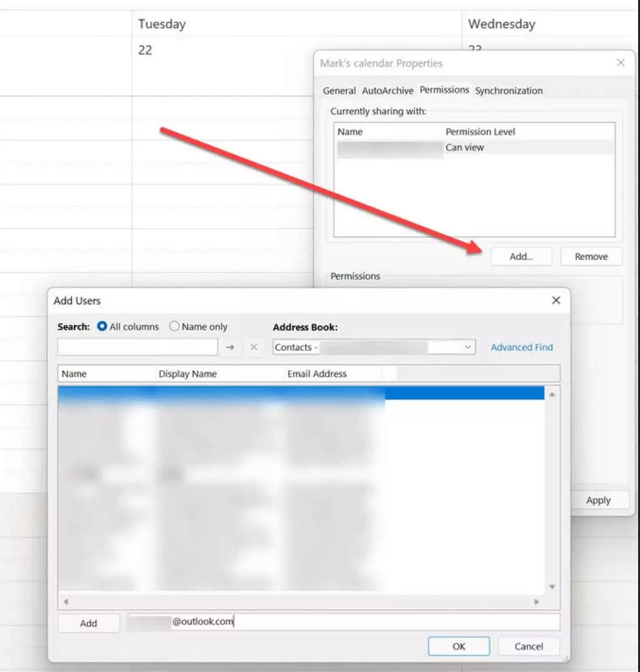Sort by the Display Name column header

187,374
